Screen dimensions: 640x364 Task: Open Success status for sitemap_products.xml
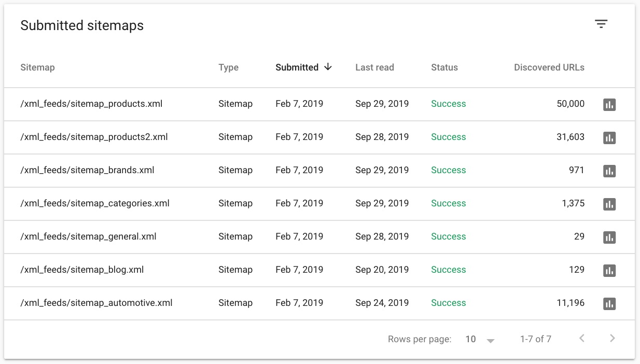pos(448,104)
